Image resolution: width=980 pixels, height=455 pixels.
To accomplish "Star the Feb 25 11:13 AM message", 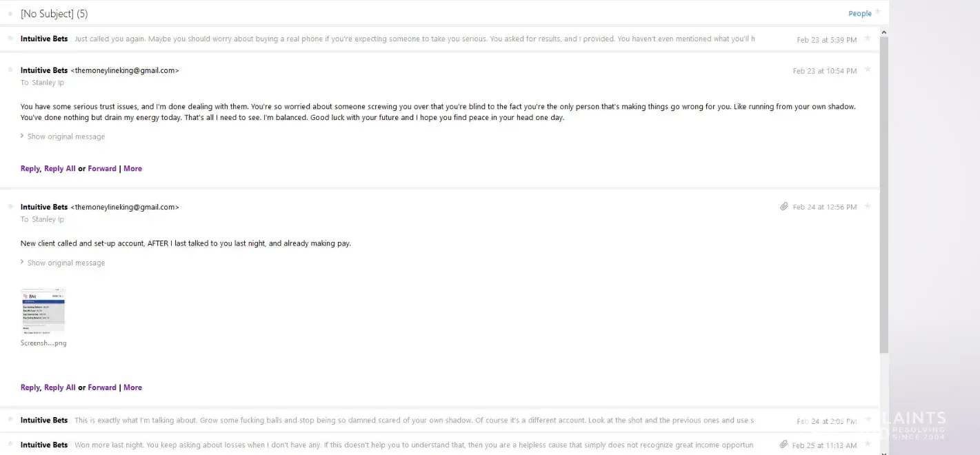I will [868, 445].
